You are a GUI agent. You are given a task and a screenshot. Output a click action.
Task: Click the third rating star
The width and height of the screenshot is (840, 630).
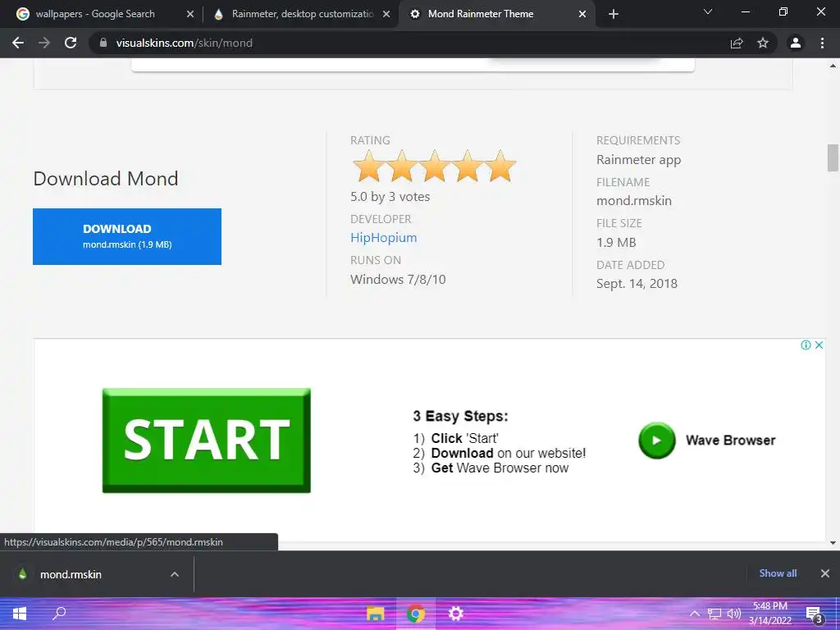tap(435, 166)
